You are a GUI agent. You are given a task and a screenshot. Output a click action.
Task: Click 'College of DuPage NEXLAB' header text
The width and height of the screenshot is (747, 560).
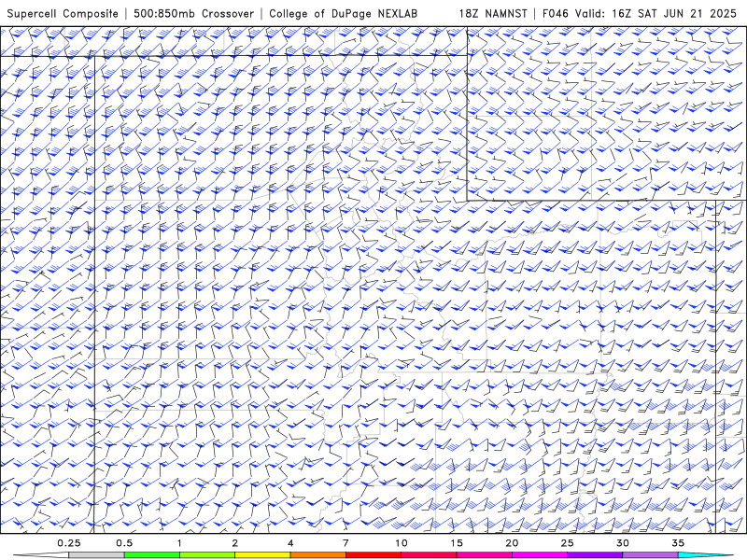point(343,13)
